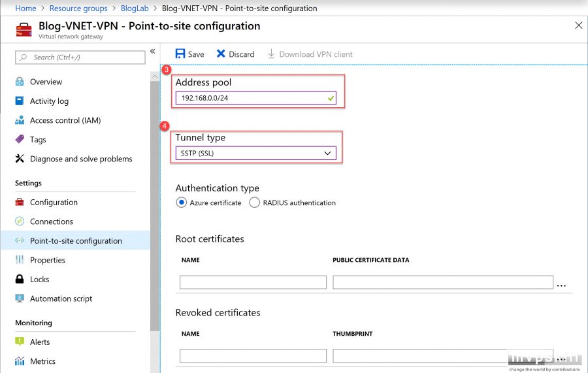
Task: Click the sidebar Search (Ctrl+/) box
Action: (80, 57)
